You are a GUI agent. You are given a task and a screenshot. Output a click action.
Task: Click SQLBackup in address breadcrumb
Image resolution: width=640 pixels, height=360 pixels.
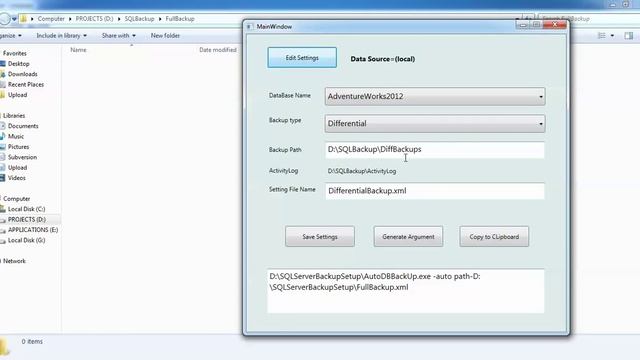click(139, 19)
